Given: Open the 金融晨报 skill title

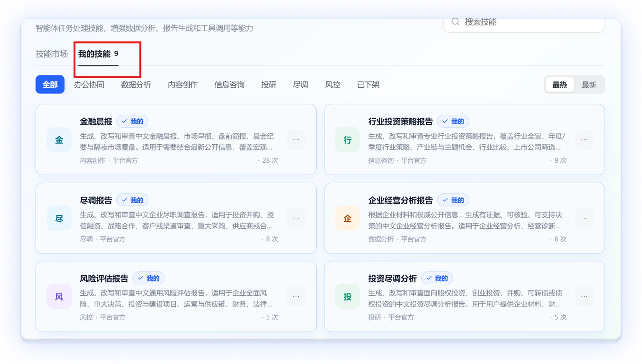Looking at the screenshot, I should coord(96,122).
